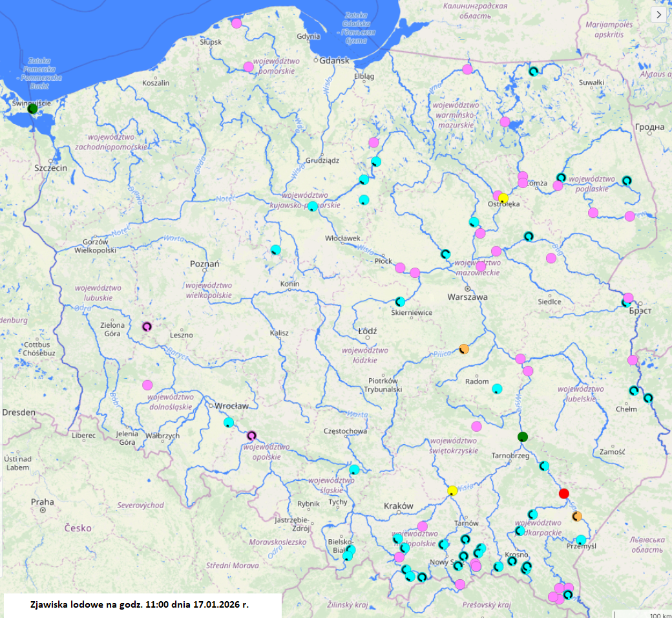Select the orange marker on the Pilica river
Screen dimensions: 672x618
pyautogui.click(x=464, y=349)
